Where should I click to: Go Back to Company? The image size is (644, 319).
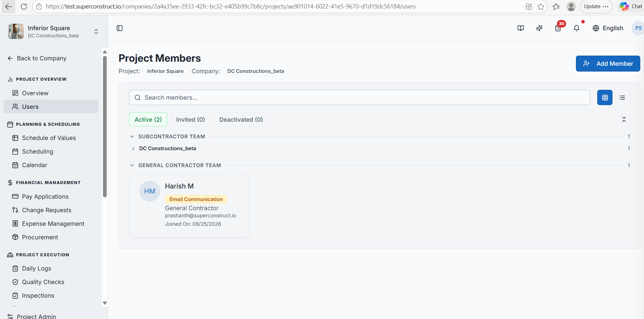[37, 58]
